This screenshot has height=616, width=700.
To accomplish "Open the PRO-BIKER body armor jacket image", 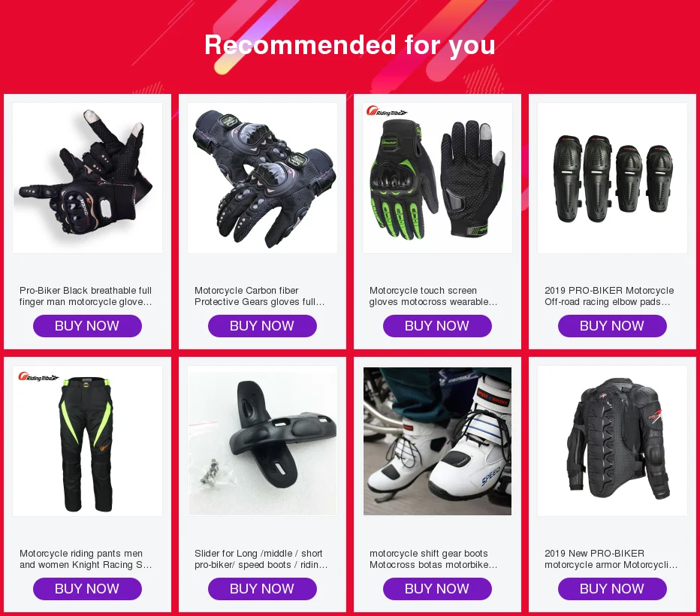I will (x=613, y=441).
